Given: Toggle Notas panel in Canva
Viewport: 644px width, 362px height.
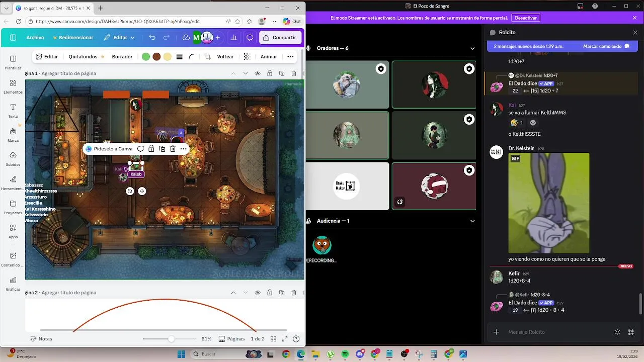Looking at the screenshot, I should (41, 339).
